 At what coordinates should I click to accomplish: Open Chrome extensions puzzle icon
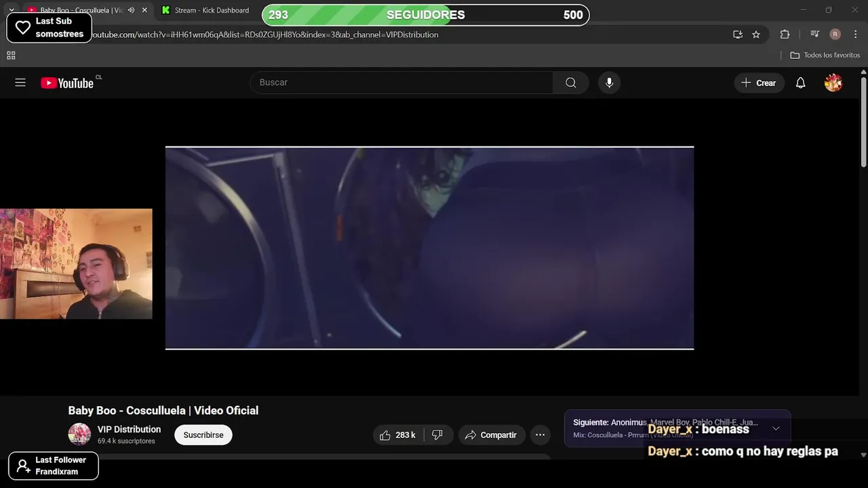785,35
